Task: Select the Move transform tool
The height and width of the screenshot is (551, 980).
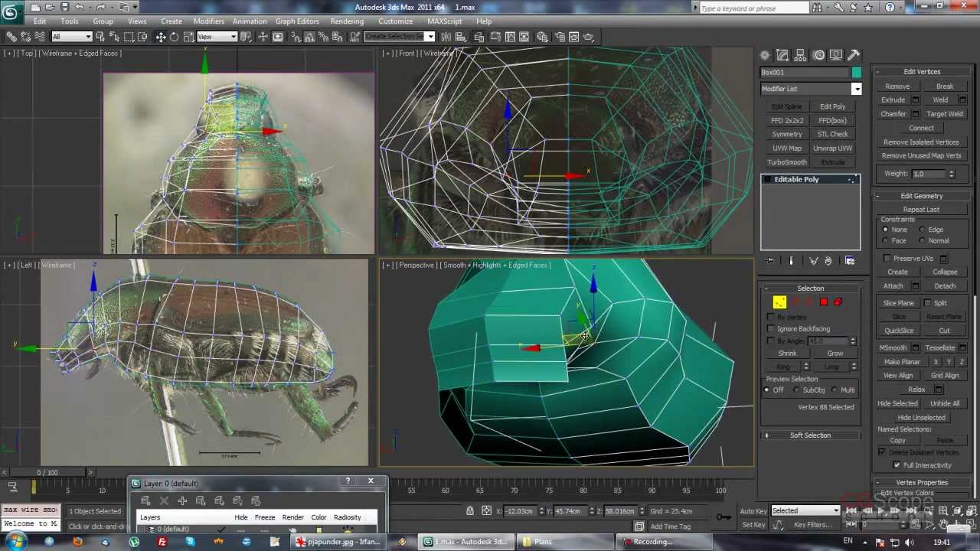Action: (x=161, y=37)
